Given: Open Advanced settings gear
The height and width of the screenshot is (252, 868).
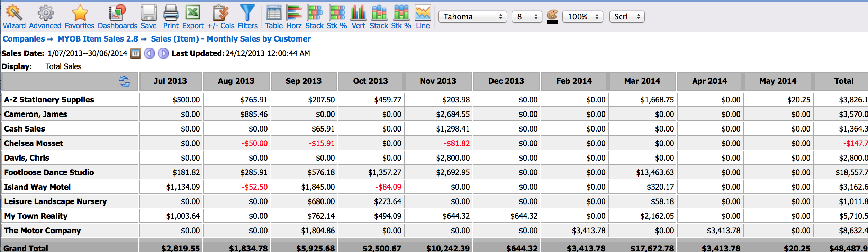Looking at the screenshot, I should [45, 17].
